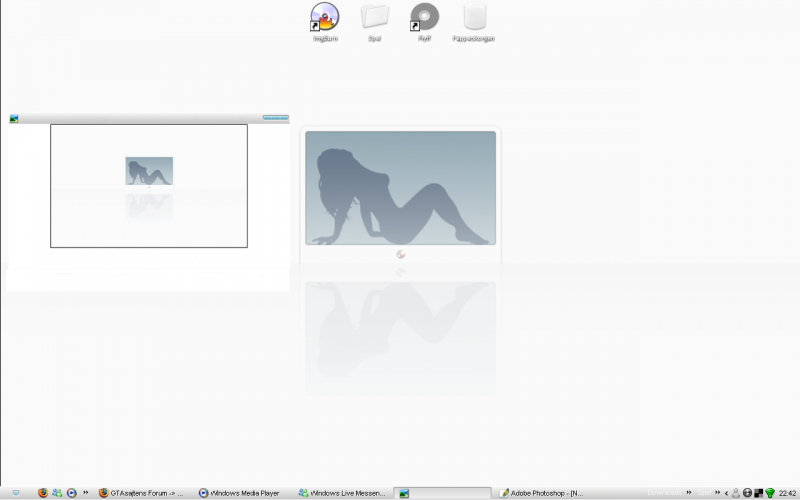Click the media player quick launch icon
800x500 pixels.
(72, 493)
